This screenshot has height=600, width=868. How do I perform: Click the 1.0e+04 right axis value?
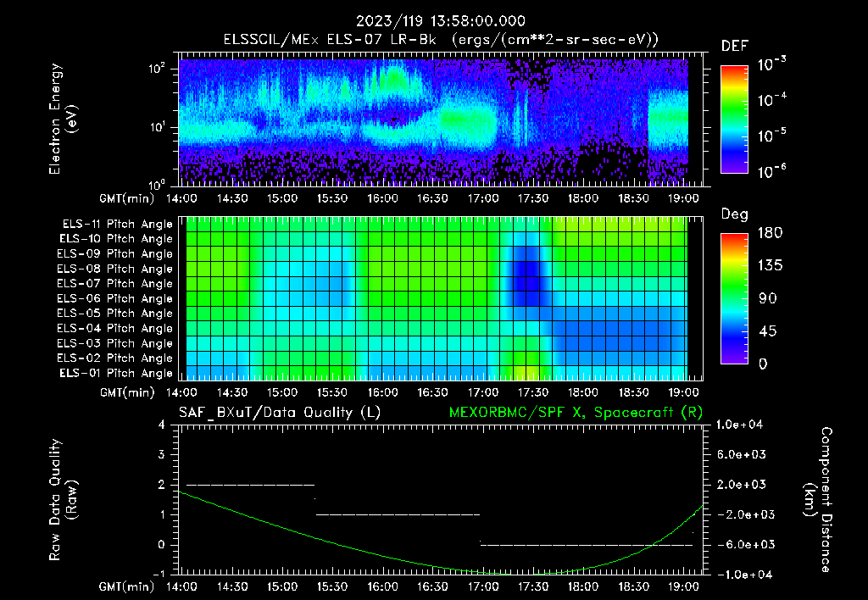click(x=739, y=425)
